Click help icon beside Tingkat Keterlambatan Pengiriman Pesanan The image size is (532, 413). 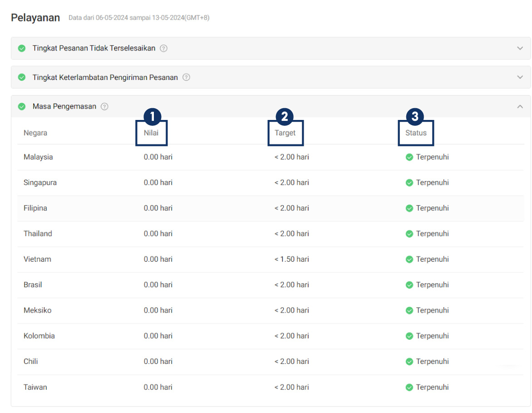186,77
